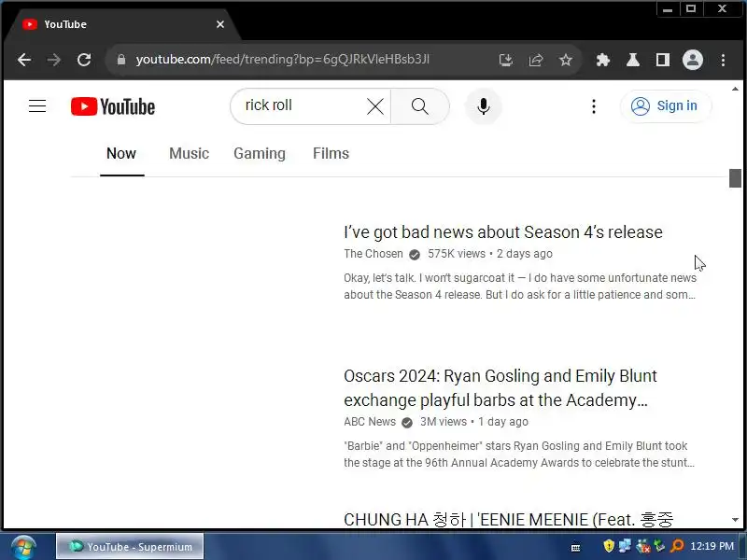
Task: Click the verified badge next to The Chosen
Action: (415, 255)
